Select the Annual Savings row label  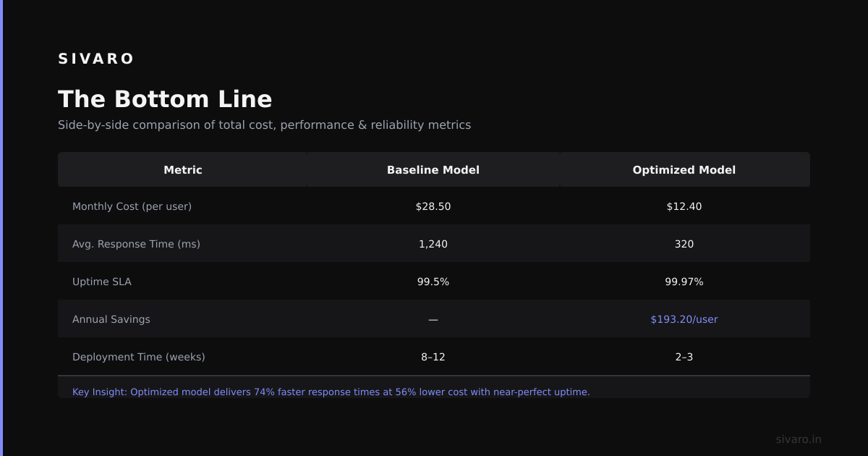(111, 319)
